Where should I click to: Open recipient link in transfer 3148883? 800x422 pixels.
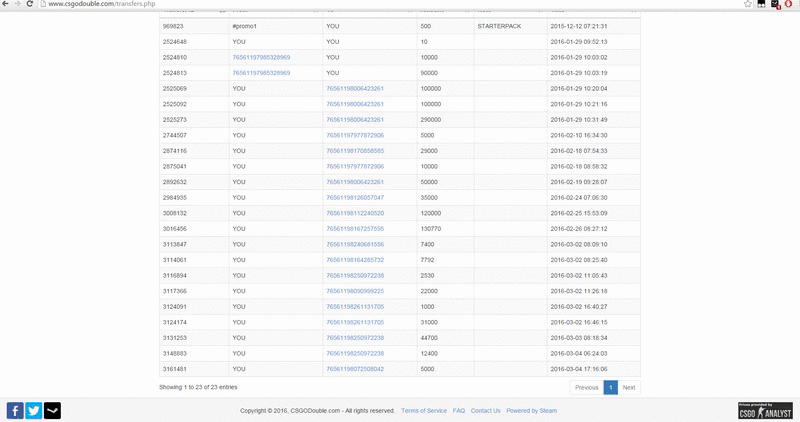pos(355,353)
